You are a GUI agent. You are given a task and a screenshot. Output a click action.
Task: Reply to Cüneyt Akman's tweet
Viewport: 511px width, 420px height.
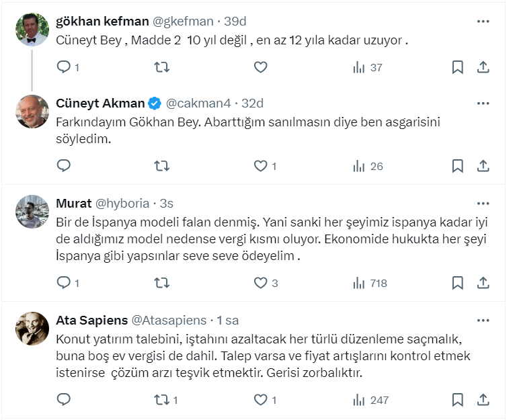64,166
